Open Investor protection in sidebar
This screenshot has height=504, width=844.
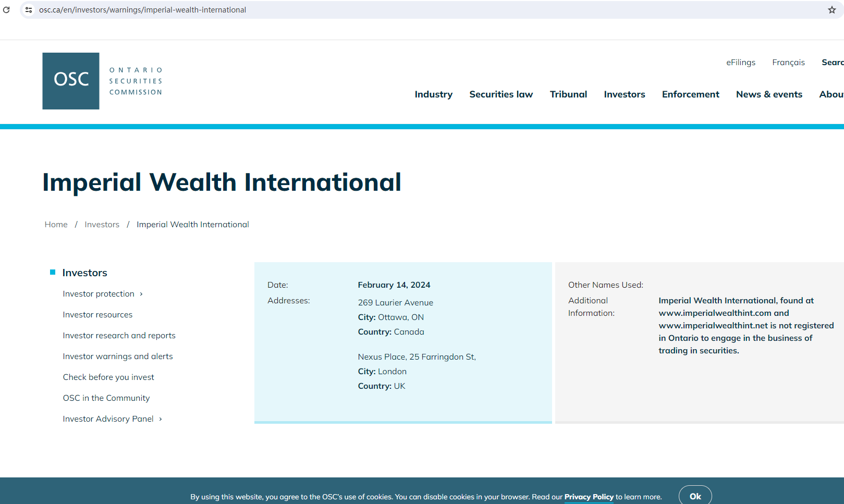pos(99,294)
